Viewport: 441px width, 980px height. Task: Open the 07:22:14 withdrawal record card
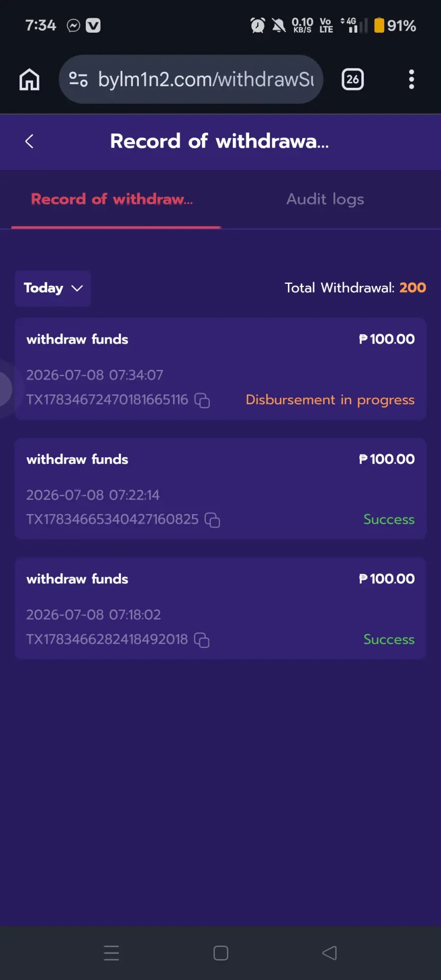(220, 489)
